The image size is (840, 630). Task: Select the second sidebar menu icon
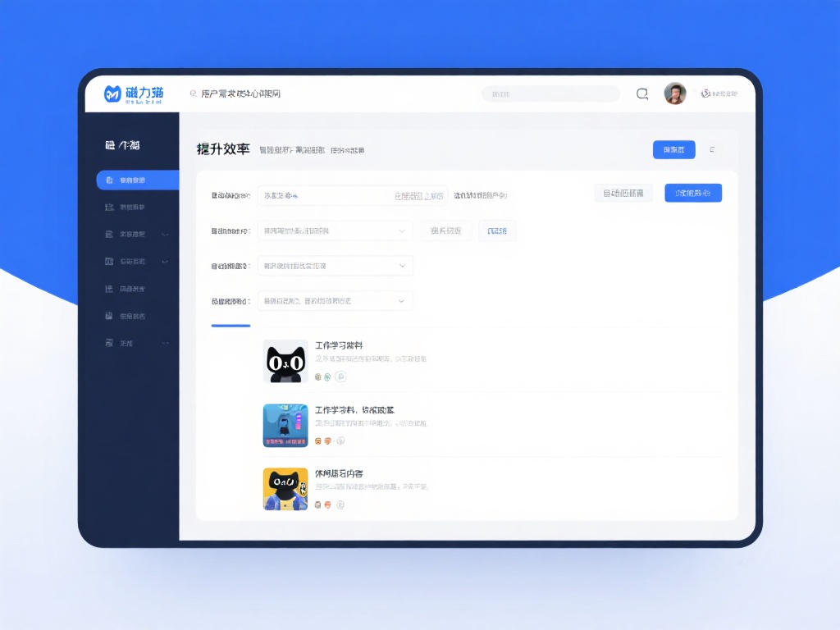coord(108,207)
